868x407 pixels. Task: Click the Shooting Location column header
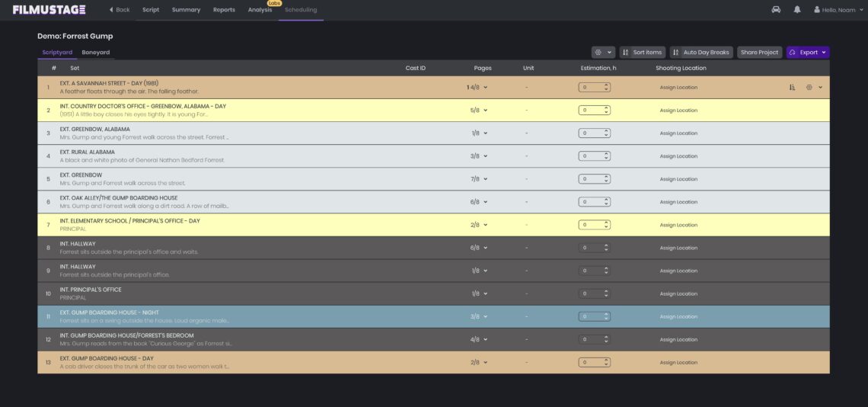pyautogui.click(x=681, y=68)
